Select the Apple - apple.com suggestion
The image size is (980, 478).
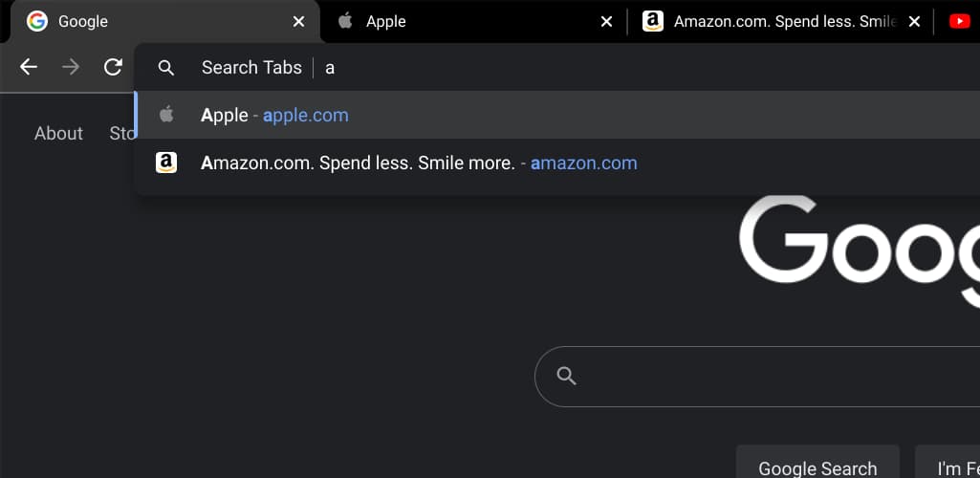(x=275, y=115)
